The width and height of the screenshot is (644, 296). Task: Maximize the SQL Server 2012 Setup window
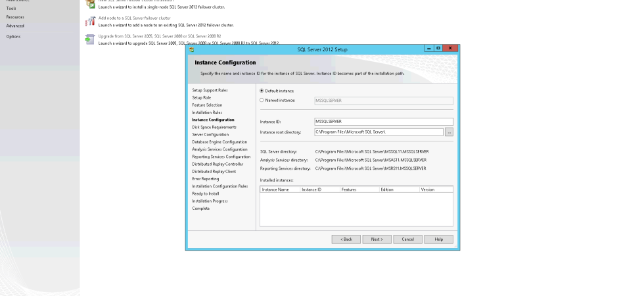coord(438,49)
